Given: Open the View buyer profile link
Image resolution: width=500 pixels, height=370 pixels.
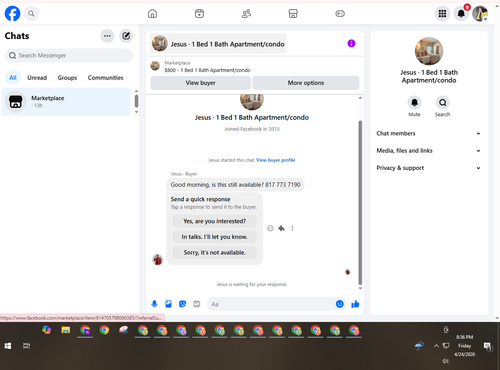Looking at the screenshot, I should pos(276,160).
